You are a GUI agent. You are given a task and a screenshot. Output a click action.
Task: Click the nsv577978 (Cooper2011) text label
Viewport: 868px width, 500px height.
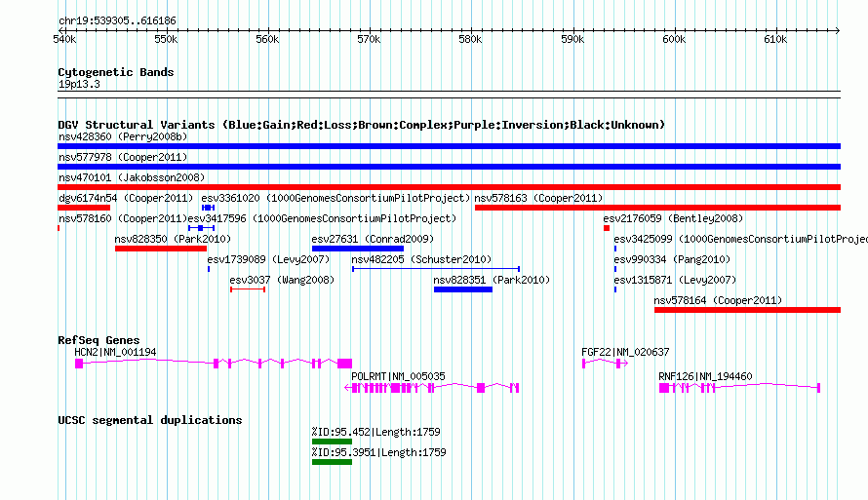[x=123, y=157]
